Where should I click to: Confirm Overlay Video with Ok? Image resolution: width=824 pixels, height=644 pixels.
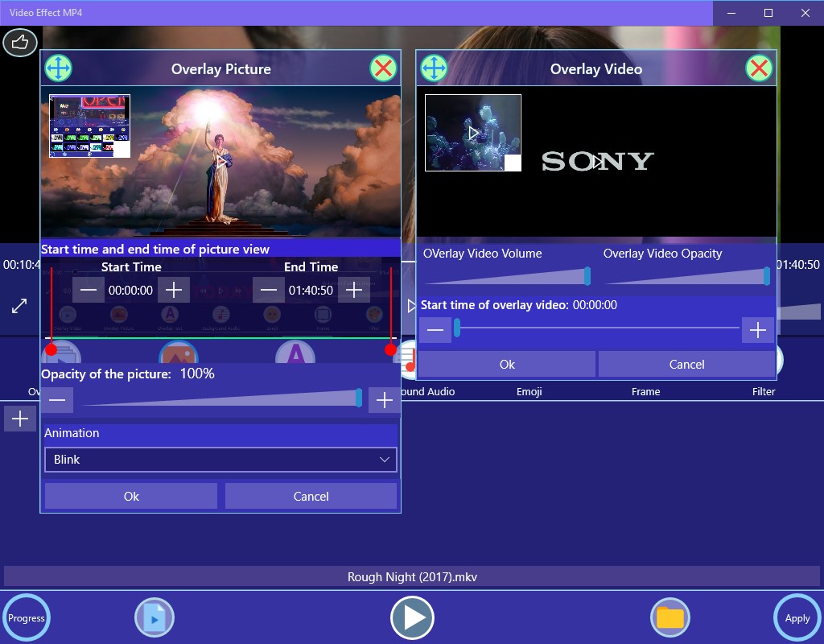click(507, 365)
